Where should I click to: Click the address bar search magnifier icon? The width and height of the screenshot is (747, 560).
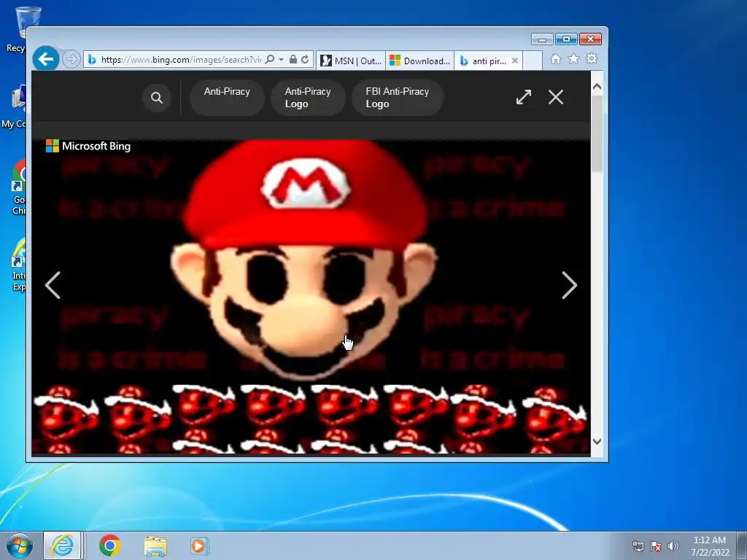click(x=270, y=60)
